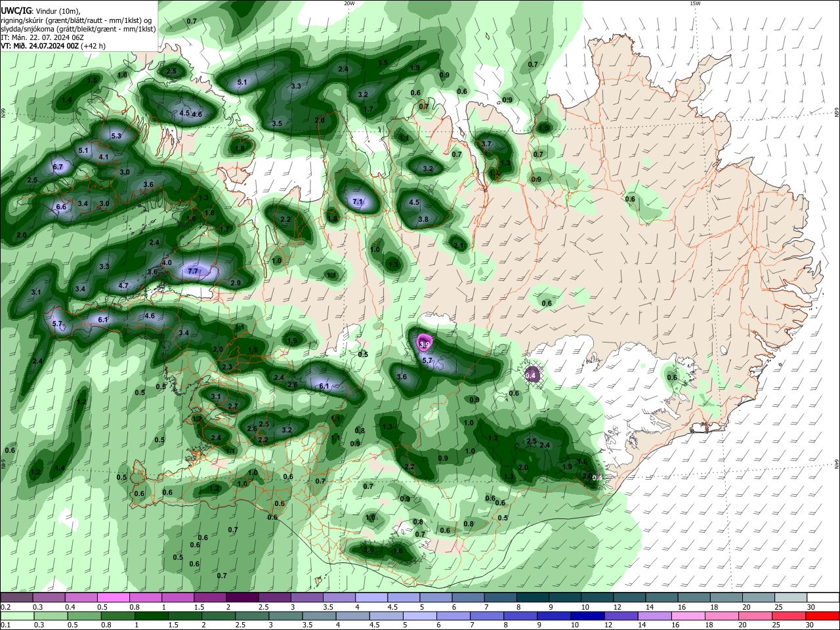
Task: Click the purple hatched 0.4 marker
Action: (532, 375)
